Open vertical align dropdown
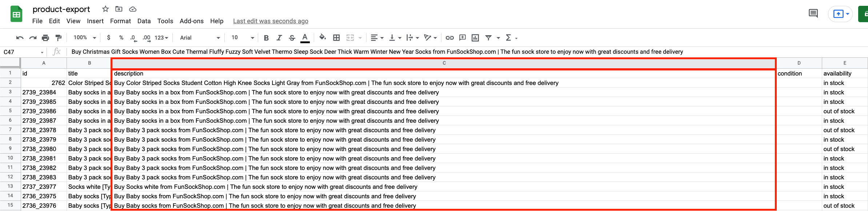 [x=395, y=38]
